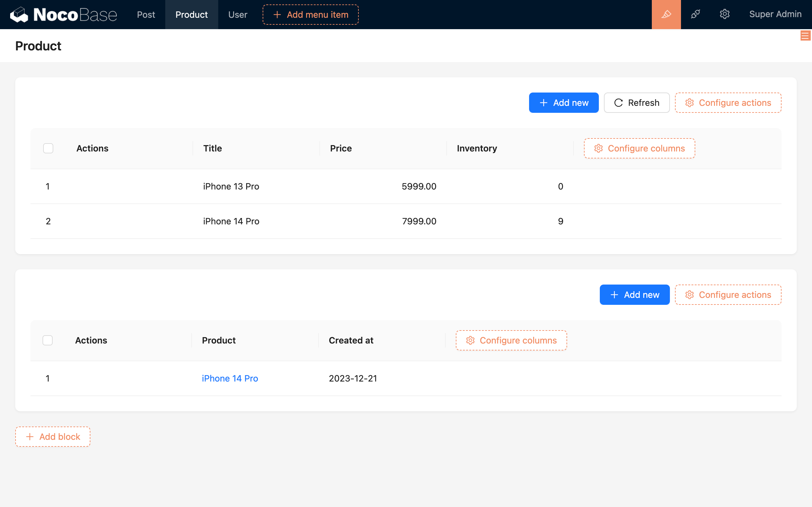Open the iPhone 14 Pro record link
The image size is (812, 507).
[x=230, y=378]
